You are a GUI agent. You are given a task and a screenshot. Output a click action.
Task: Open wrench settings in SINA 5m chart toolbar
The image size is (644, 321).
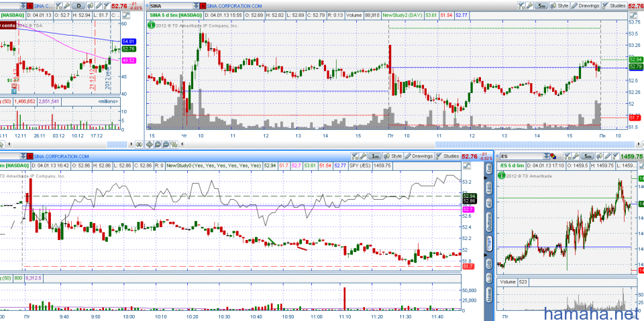tap(529, 6)
